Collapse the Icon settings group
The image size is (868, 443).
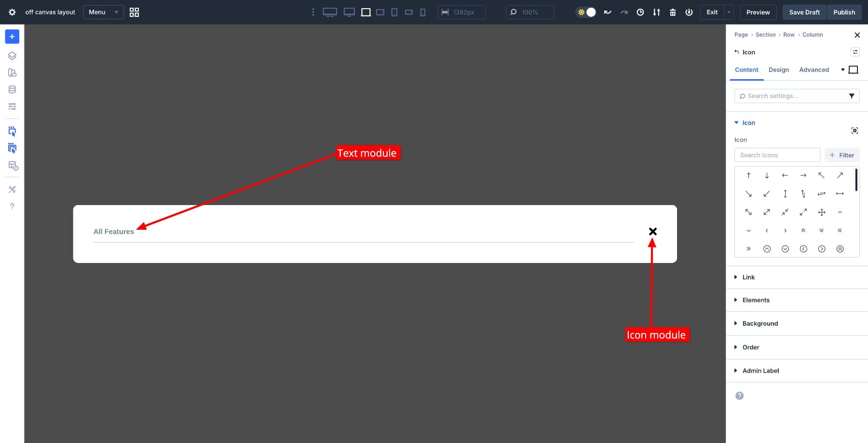tap(748, 123)
